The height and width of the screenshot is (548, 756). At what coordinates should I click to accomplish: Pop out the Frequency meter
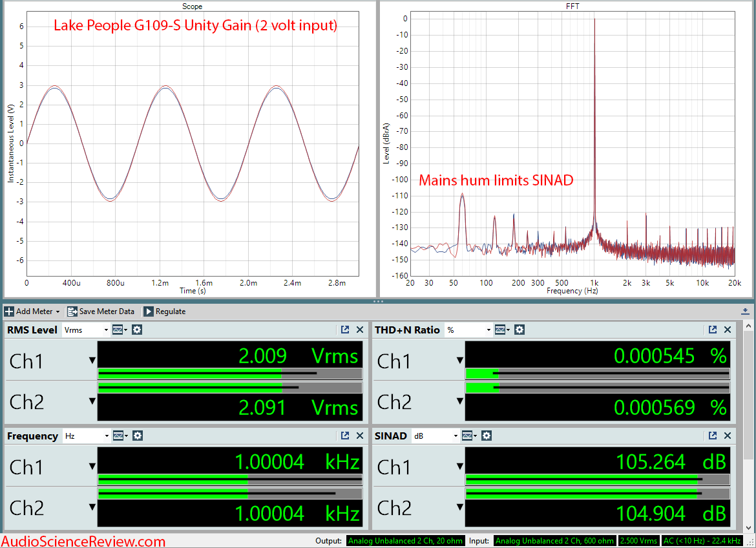click(x=345, y=436)
